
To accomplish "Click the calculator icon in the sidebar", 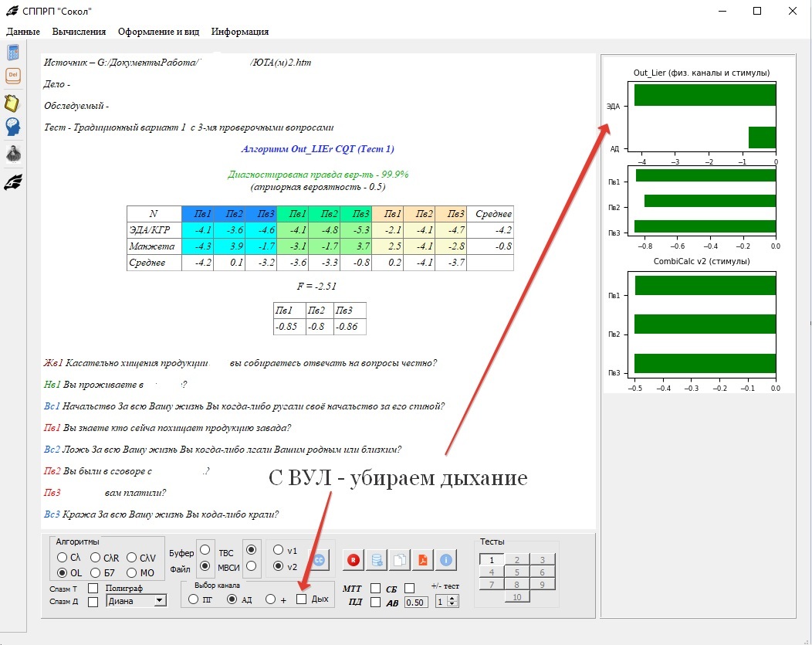I will (13, 53).
